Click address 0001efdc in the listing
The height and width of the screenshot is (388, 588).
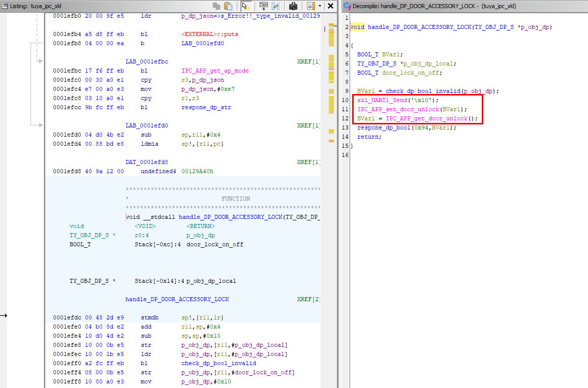pyautogui.click(x=67, y=317)
